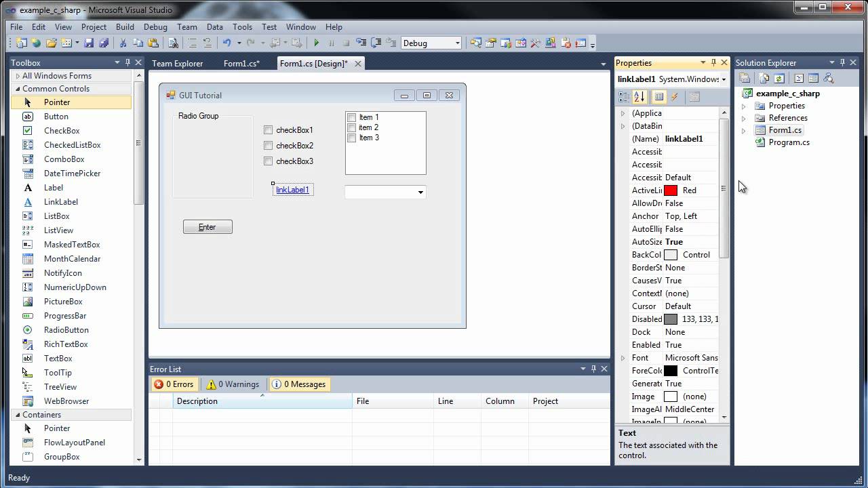Open the Project menu
The image size is (868, 488).
[x=94, y=27]
